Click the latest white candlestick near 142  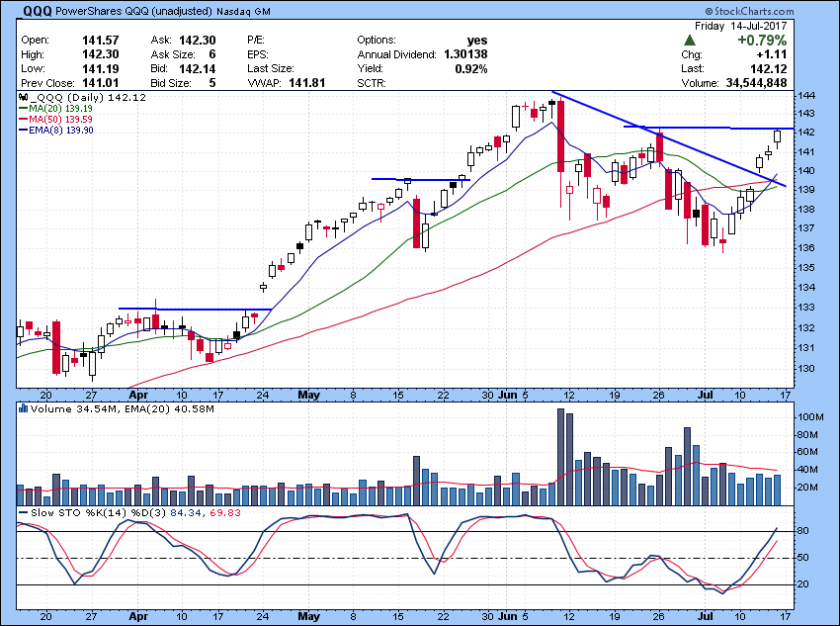point(778,136)
